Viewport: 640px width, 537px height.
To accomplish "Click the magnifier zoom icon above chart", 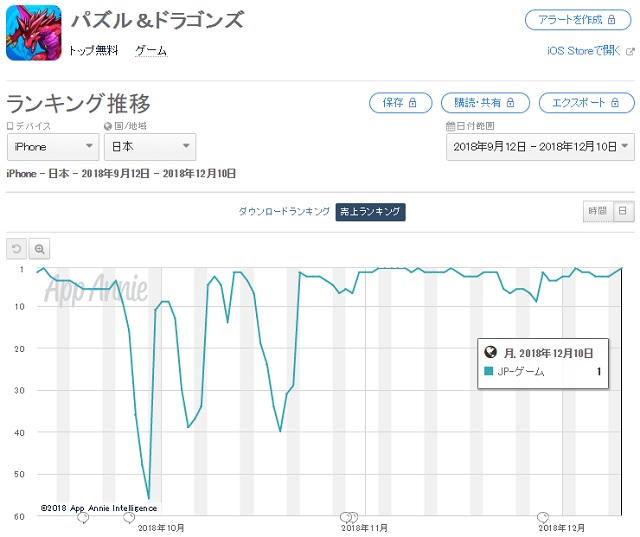I will 40,249.
